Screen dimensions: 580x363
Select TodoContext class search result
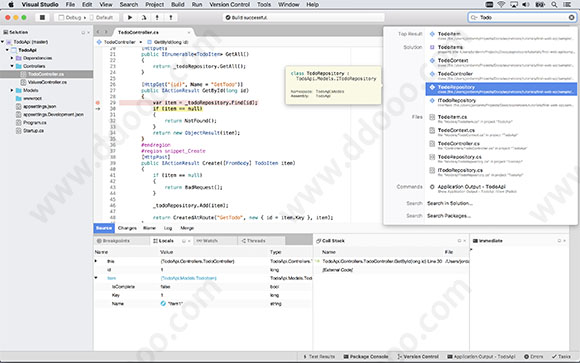point(501,62)
